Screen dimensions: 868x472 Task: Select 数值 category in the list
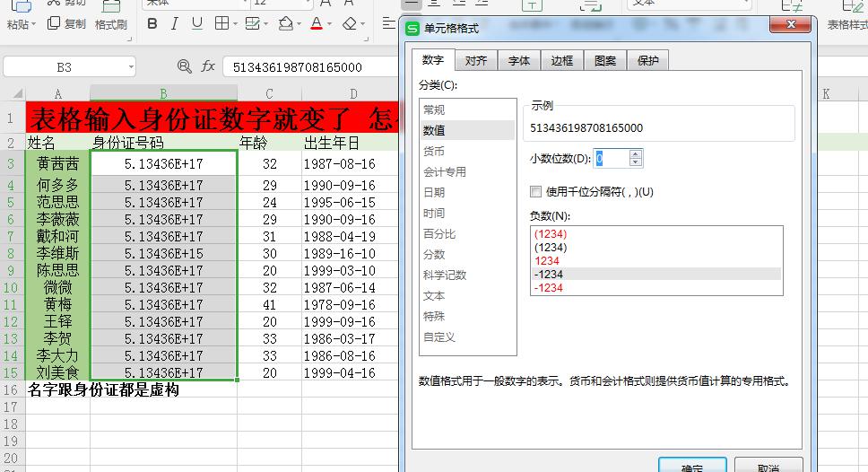468,130
